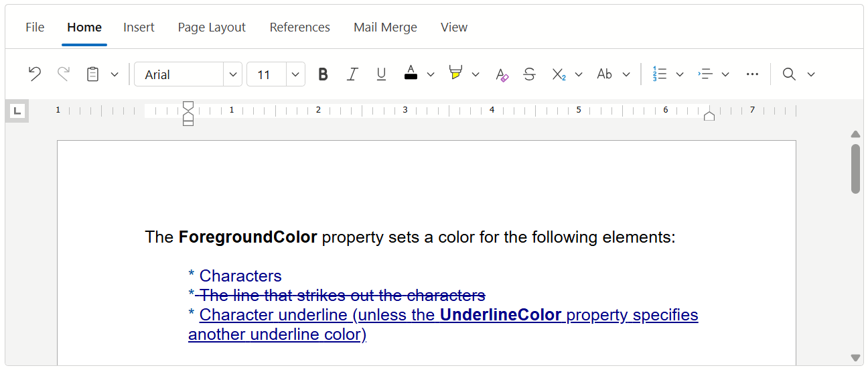
Task: Open the font size 11 dropdown
Action: click(x=295, y=74)
